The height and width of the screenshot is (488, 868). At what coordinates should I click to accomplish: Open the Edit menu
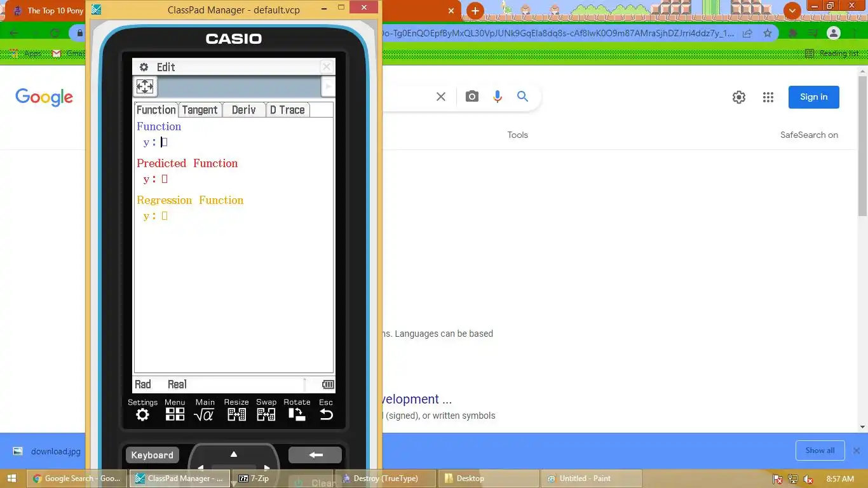click(166, 67)
